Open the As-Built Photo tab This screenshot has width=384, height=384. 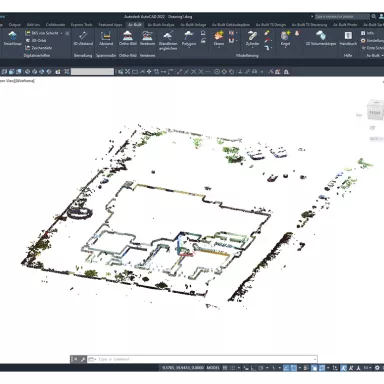tap(345, 25)
